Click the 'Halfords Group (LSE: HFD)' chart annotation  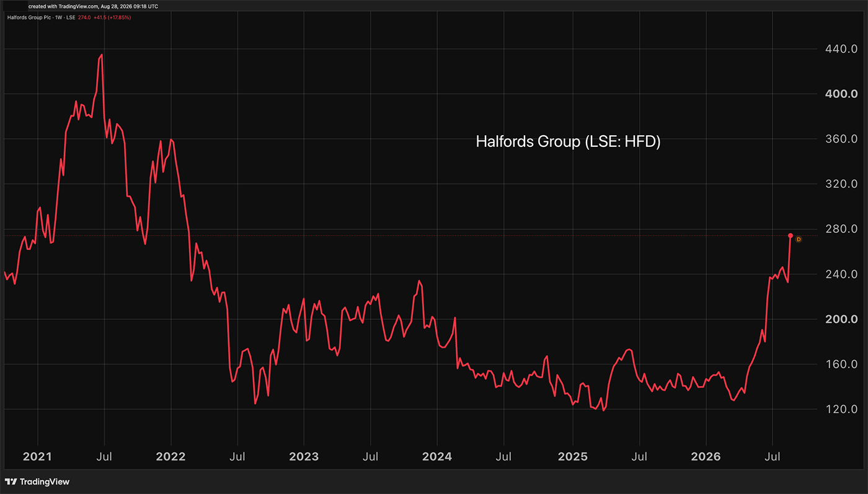click(x=569, y=142)
